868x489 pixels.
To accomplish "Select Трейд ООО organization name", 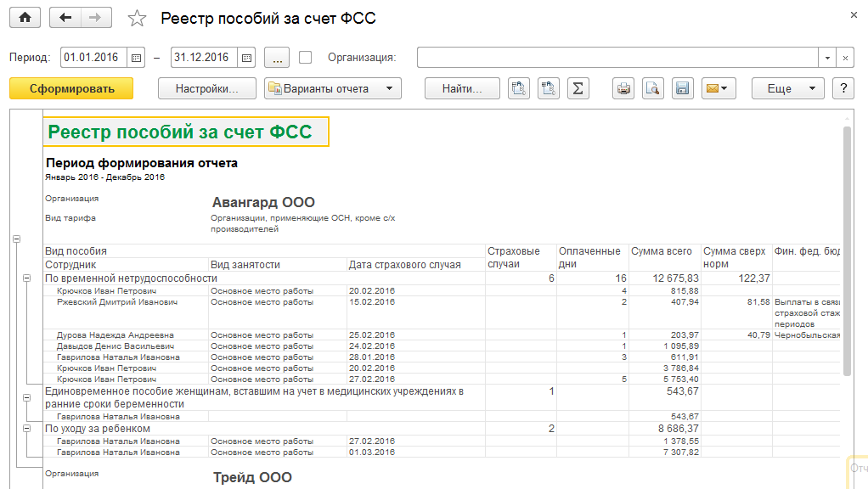I will click(252, 477).
